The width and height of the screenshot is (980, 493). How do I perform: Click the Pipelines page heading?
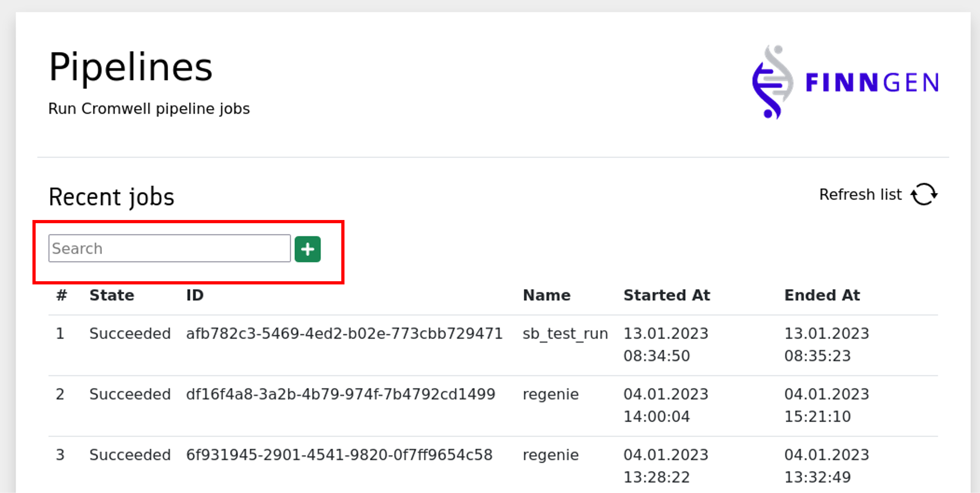coord(130,67)
